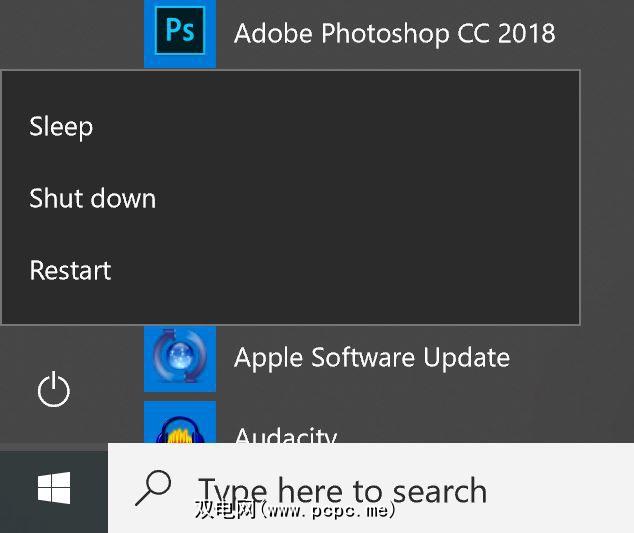This screenshot has width=634, height=533.
Task: Click the blue Ps tile beside Photoshop
Action: [x=180, y=32]
